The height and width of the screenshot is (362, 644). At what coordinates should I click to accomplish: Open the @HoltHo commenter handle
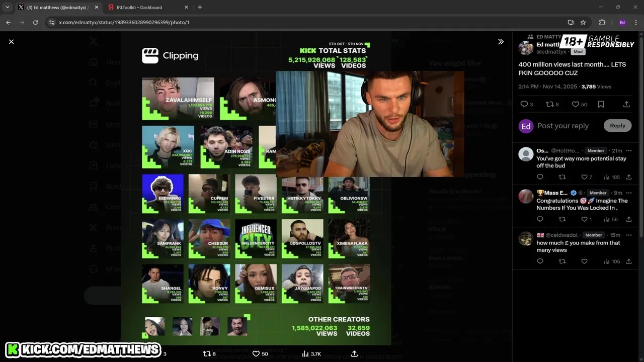point(565,151)
